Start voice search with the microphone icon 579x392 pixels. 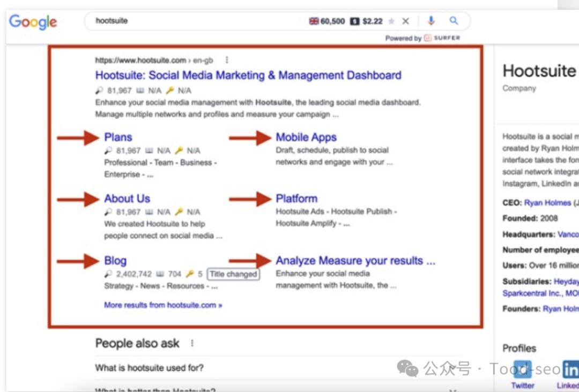(x=431, y=21)
